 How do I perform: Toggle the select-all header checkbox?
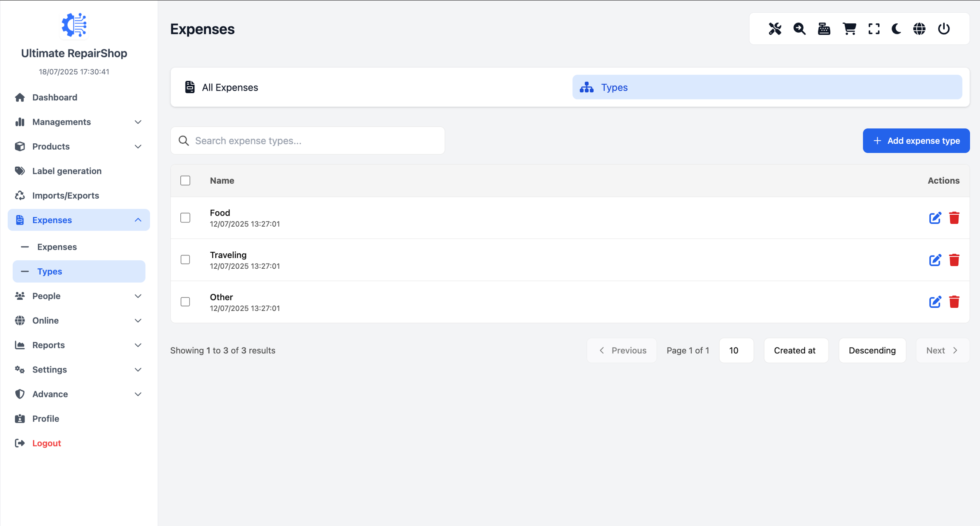click(x=185, y=181)
